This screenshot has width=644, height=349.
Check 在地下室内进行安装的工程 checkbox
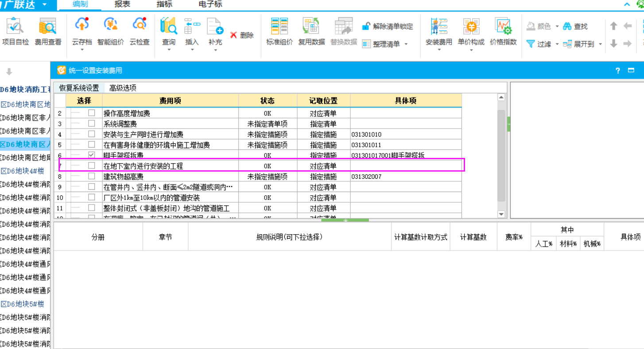pyautogui.click(x=91, y=166)
